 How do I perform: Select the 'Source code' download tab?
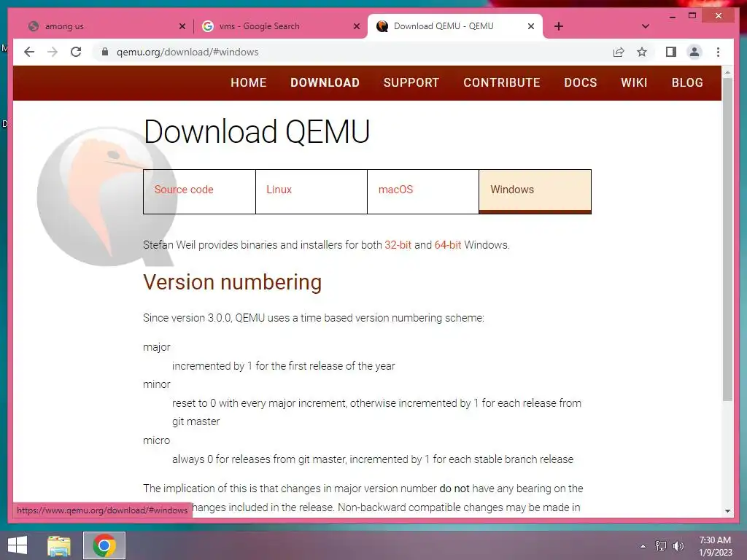tap(199, 192)
